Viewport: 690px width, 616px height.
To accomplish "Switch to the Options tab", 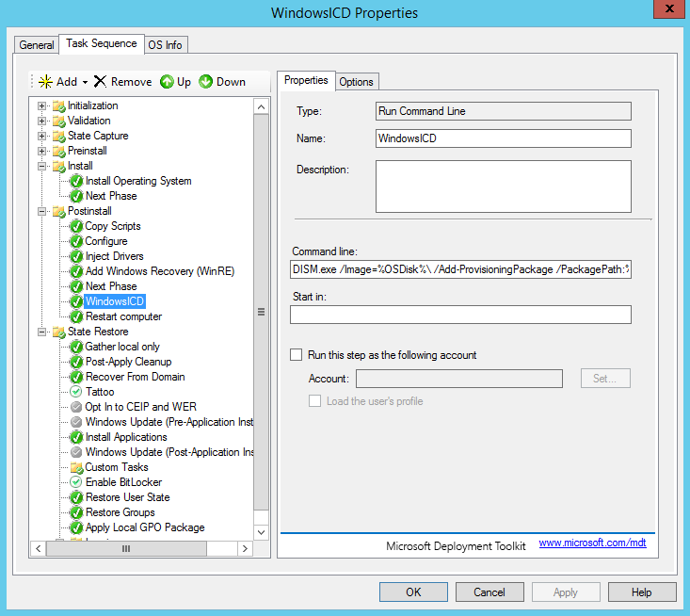I will 356,82.
